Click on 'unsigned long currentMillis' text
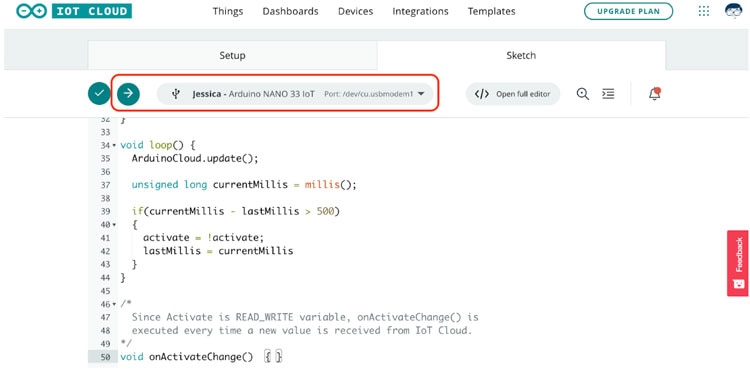Screen dimensions: 750x372 (210, 185)
